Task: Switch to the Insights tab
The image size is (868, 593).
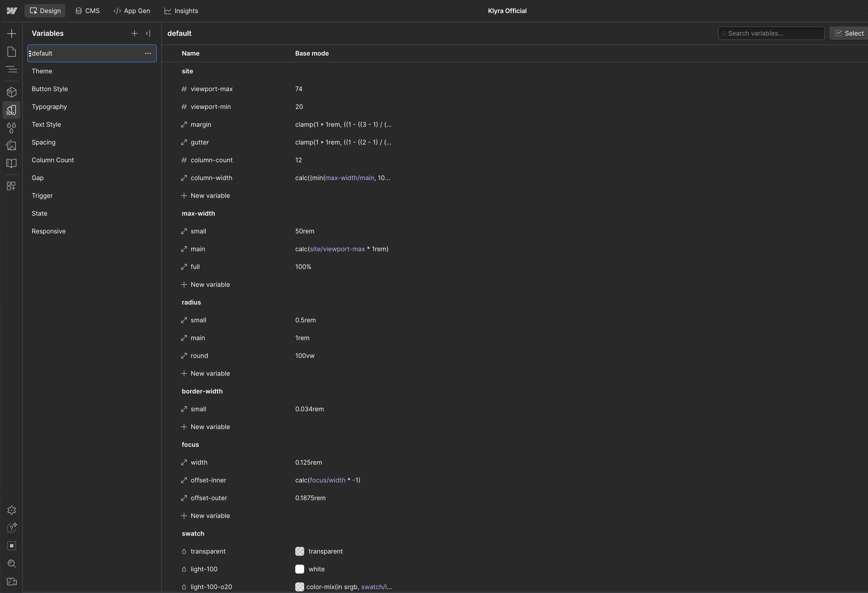Action: click(181, 11)
